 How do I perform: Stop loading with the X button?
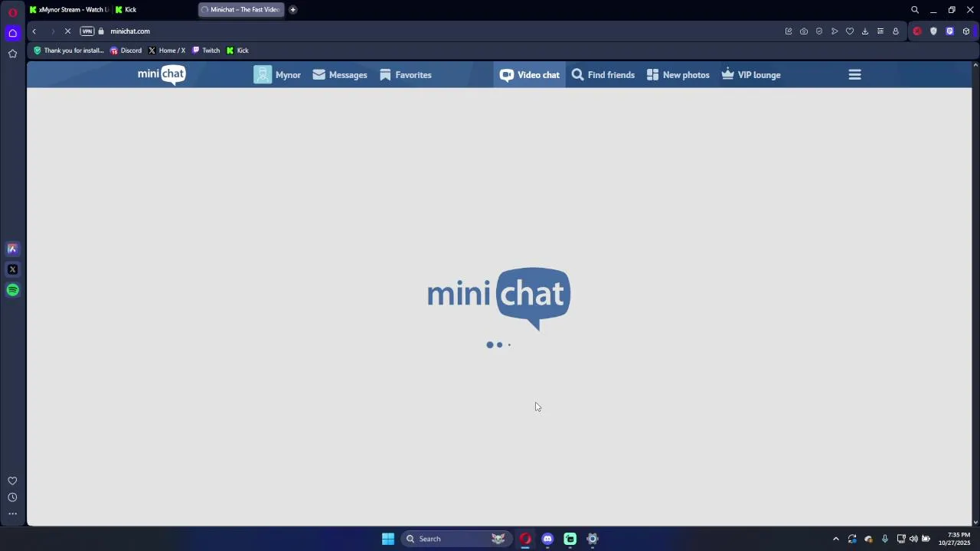click(67, 31)
